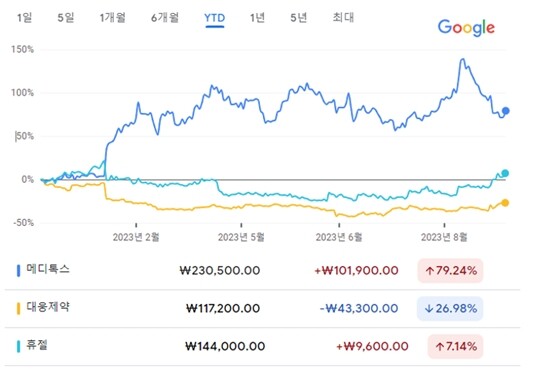
Task: Click the 79.24% gain badge
Action: (450, 271)
